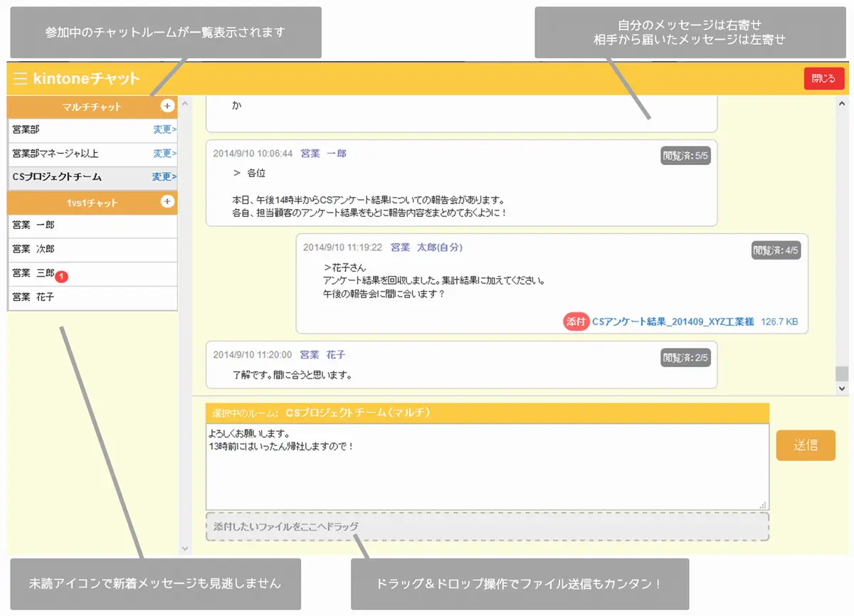Click the red unread badge on 営業 三郎
Image resolution: width=854 pixels, height=616 pixels.
[x=61, y=276]
